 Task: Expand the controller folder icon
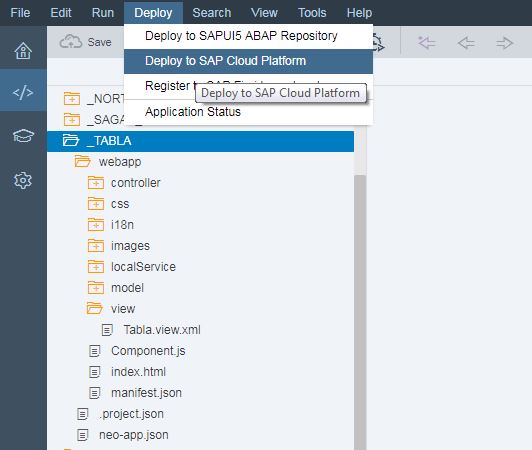point(96,183)
